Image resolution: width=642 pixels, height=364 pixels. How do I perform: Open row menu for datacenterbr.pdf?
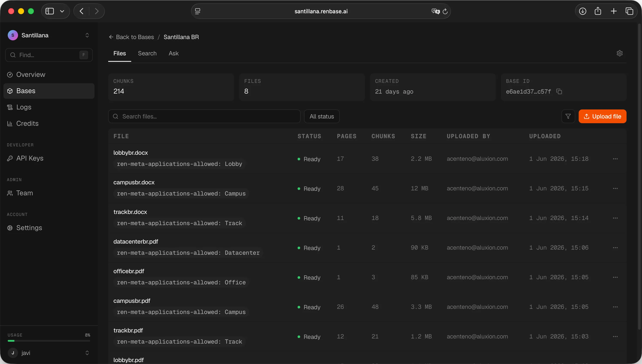point(615,247)
